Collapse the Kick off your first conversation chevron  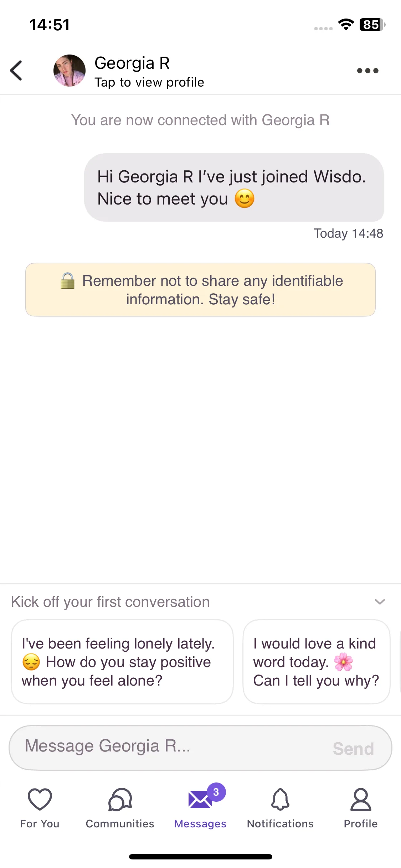tap(380, 602)
